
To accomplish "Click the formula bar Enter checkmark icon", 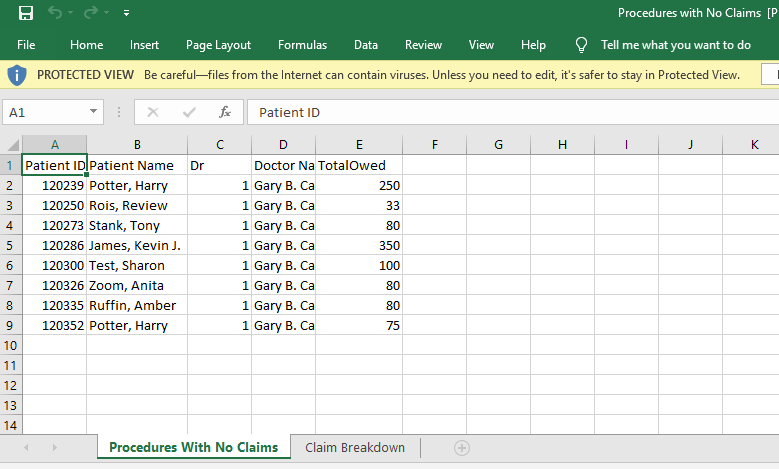I will click(x=189, y=112).
